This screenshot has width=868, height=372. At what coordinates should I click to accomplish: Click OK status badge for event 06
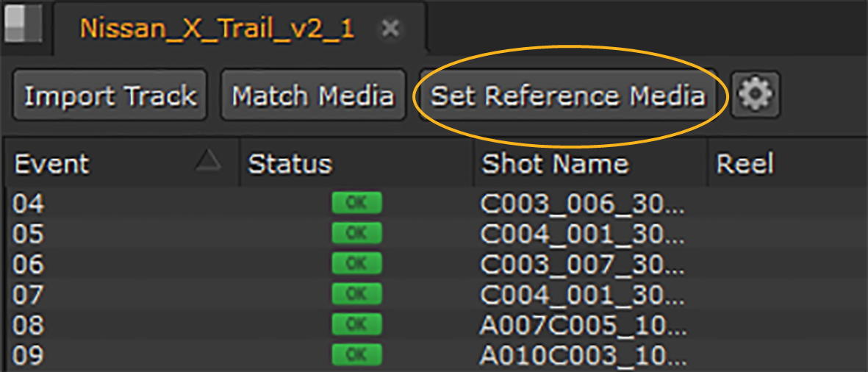click(356, 264)
